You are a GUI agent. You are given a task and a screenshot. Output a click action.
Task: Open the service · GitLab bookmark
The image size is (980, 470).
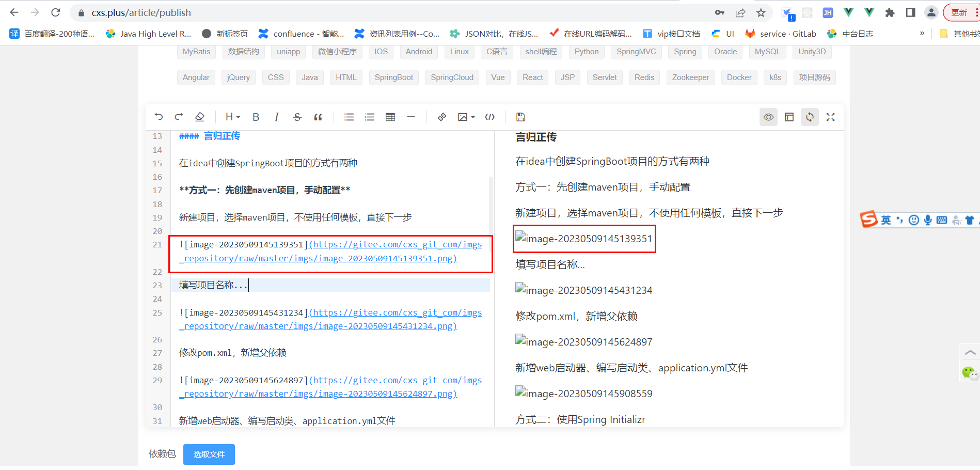click(x=781, y=34)
